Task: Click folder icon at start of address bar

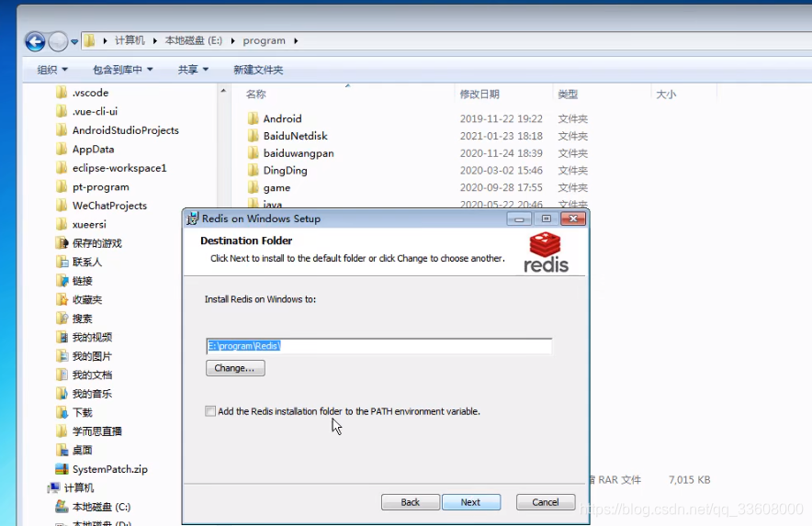Action: tap(90, 40)
